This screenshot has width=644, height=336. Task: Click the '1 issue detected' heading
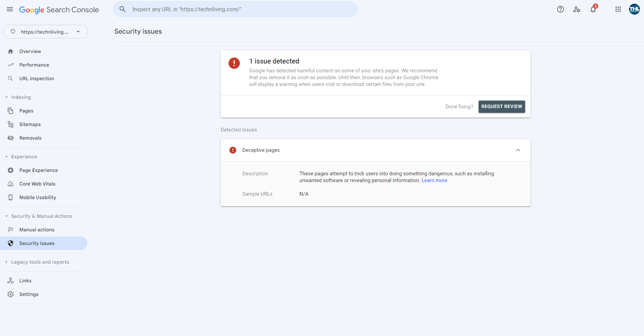274,61
